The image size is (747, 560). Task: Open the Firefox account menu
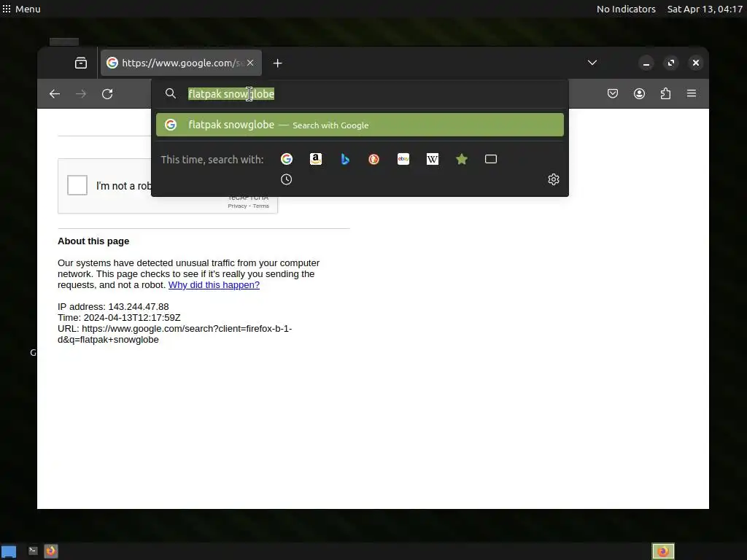(639, 94)
